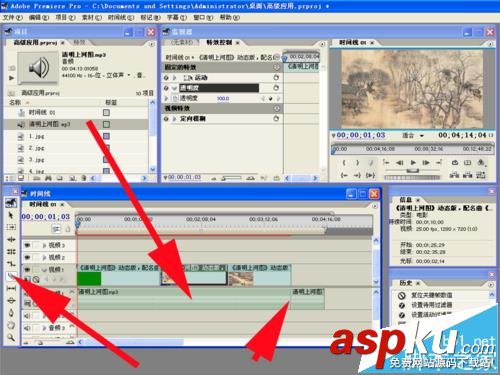Image resolution: width=500 pixels, height=375 pixels.
Task: Click timeline current timecode 00;00;01;03
Action: click(x=46, y=217)
